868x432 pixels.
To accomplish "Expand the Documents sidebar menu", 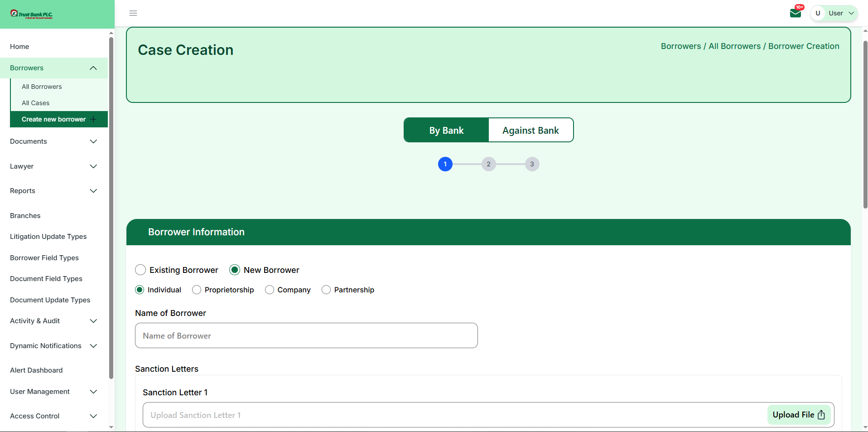I will pos(53,141).
